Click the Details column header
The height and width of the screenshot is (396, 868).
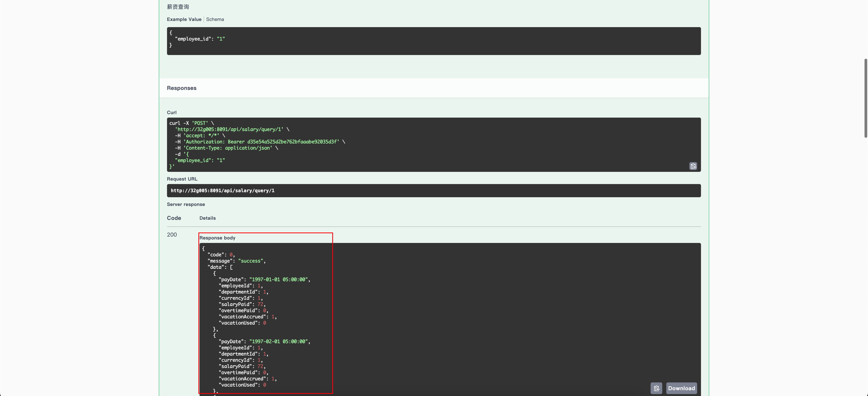point(207,218)
